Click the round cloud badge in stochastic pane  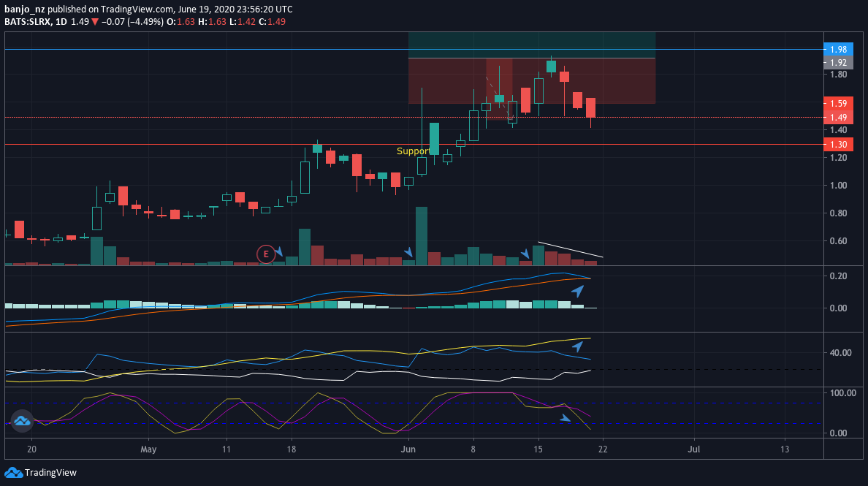(22, 421)
